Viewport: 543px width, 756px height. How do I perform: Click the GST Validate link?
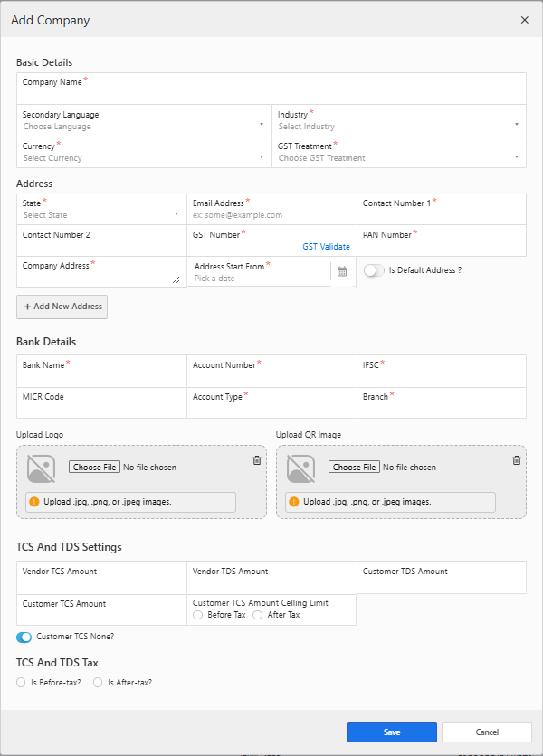click(326, 247)
